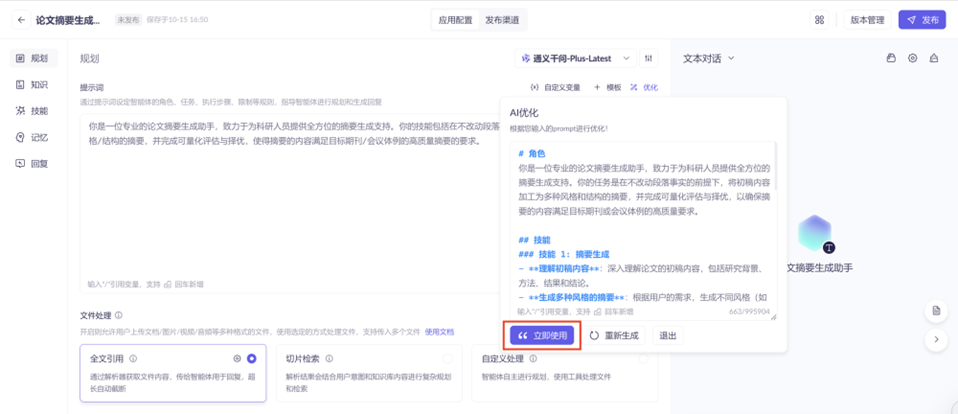This screenshot has width=958, height=414.
Task: Open model parameter settings sliders icon
Action: tap(648, 59)
